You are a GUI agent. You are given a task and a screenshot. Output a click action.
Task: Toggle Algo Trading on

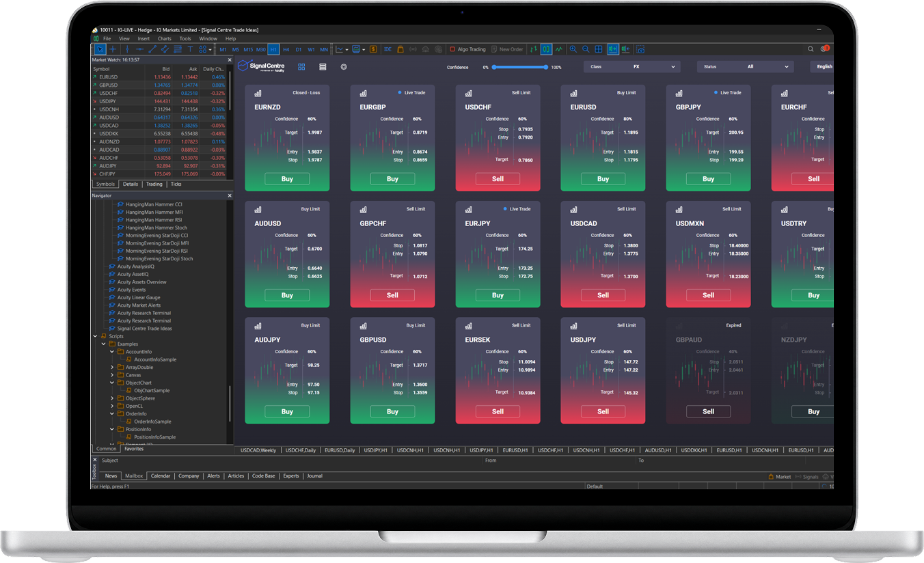point(468,49)
